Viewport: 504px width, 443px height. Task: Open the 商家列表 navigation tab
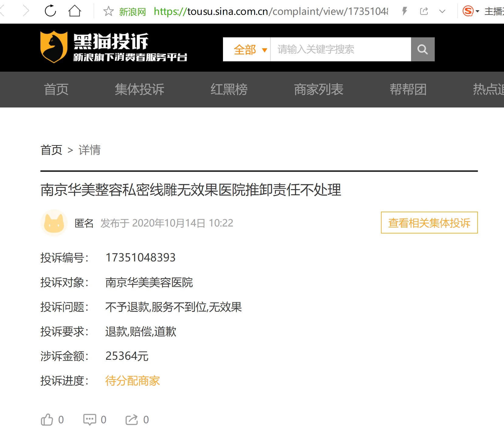pos(319,90)
